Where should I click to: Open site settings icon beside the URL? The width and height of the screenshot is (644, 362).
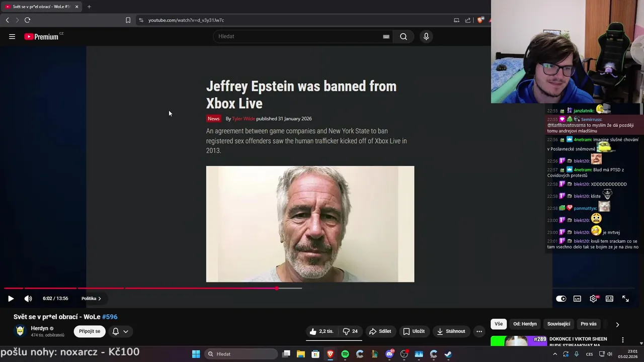pyautogui.click(x=141, y=20)
